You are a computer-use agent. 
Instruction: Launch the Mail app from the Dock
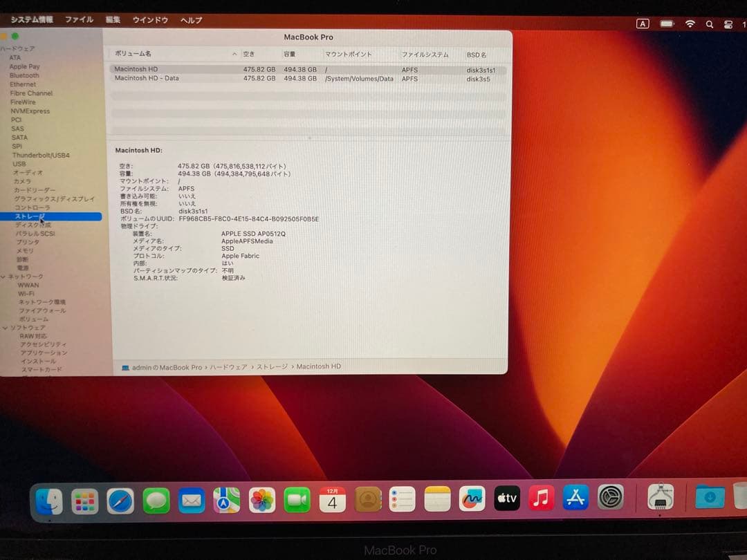pos(191,499)
